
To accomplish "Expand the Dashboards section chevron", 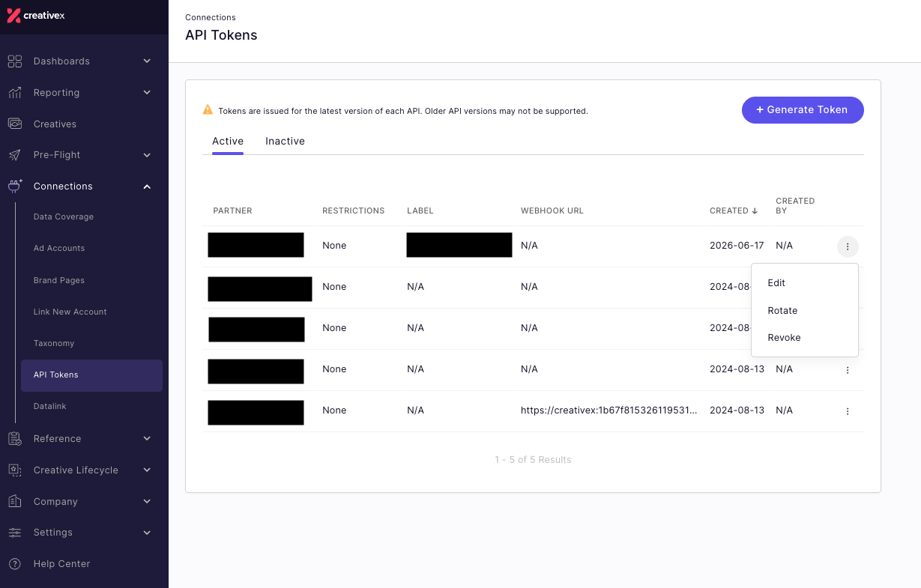I will [147, 61].
